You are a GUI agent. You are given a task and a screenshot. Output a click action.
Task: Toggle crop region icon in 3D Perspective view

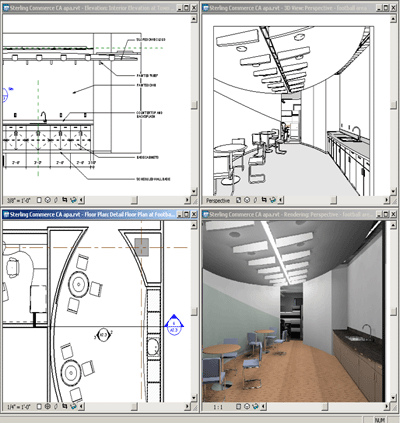coord(264,200)
